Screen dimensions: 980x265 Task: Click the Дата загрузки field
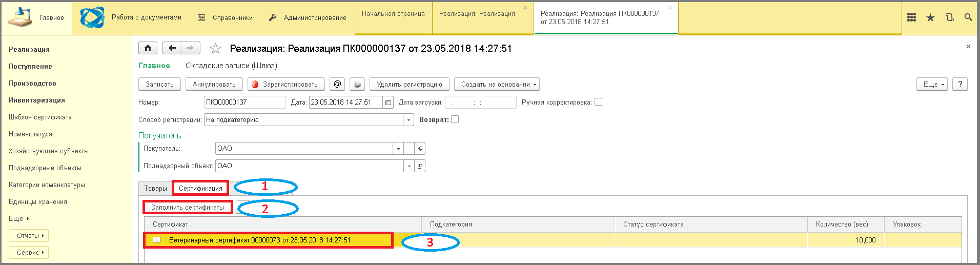[x=480, y=103]
